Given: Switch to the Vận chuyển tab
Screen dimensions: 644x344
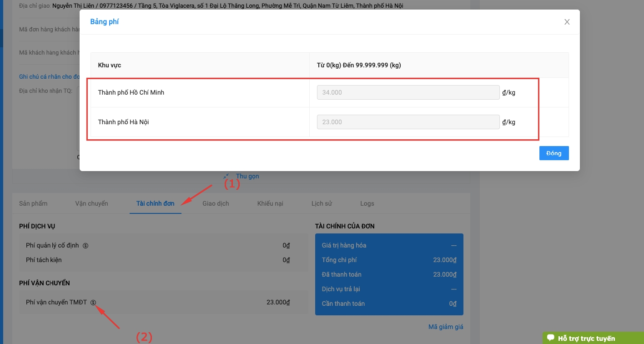Looking at the screenshot, I should click(91, 203).
